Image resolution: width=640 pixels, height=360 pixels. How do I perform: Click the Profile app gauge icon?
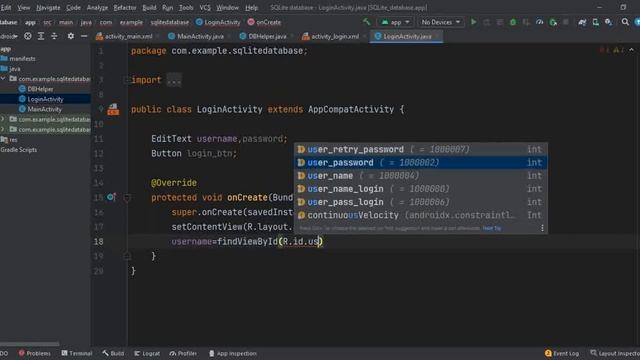[540, 22]
